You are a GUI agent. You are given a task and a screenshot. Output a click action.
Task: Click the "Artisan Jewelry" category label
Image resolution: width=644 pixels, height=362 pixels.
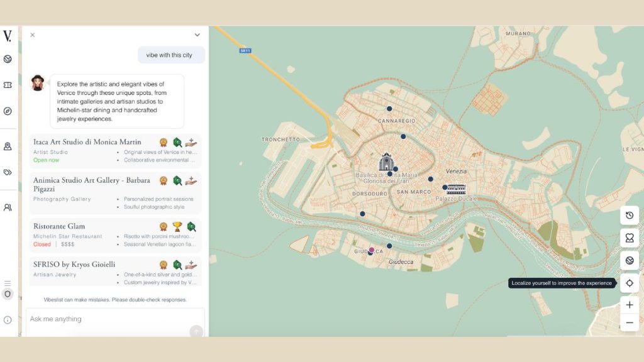click(55, 275)
